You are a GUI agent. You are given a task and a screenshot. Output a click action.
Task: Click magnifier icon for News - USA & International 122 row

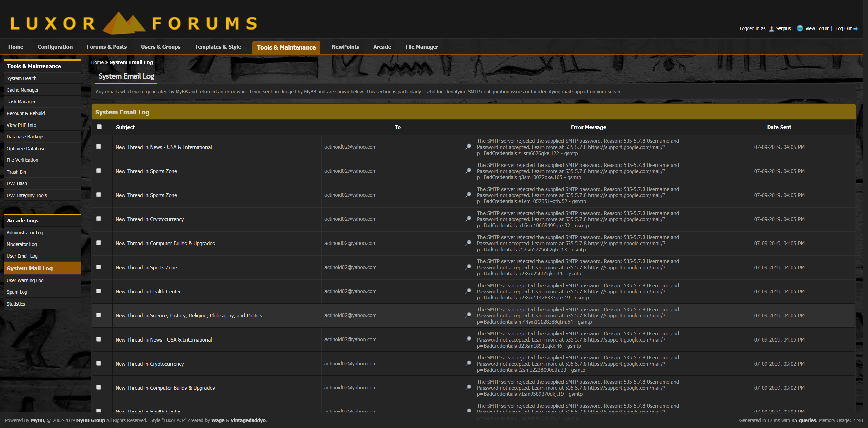point(468,147)
